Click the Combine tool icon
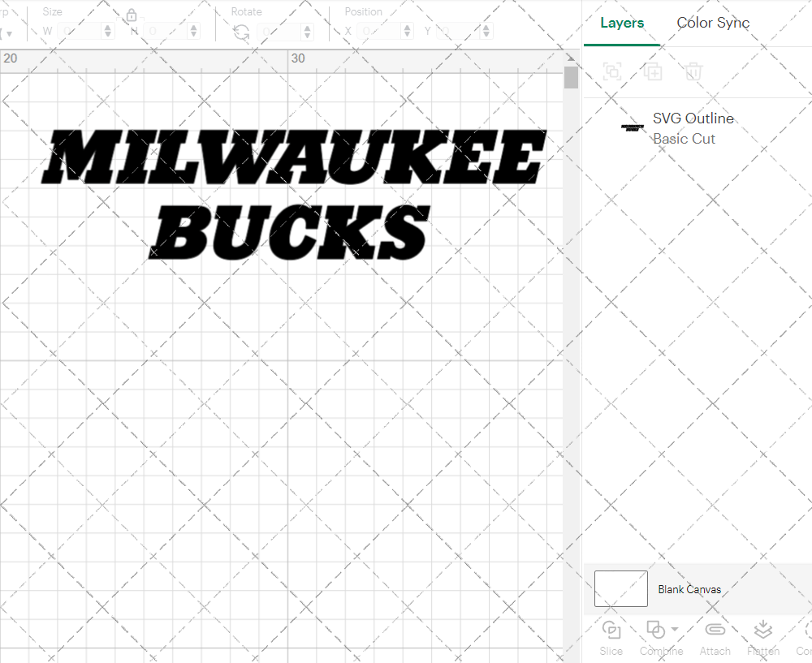 (x=656, y=630)
